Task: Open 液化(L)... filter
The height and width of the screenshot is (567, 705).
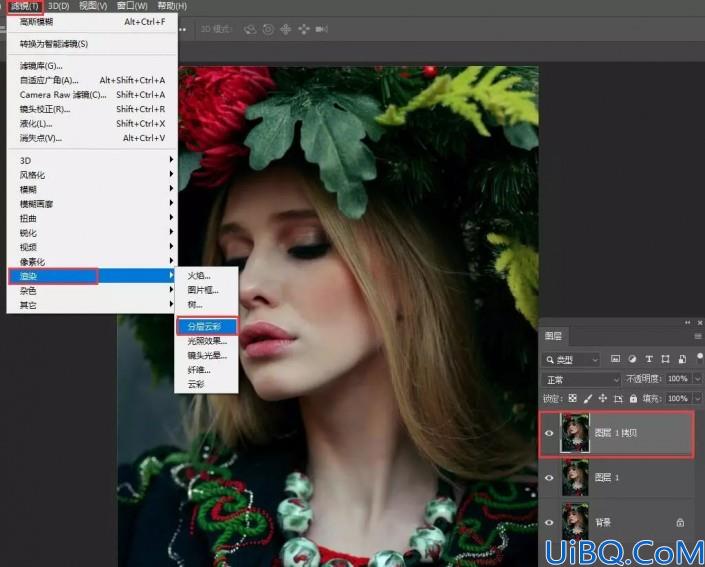Action: [x=92, y=123]
